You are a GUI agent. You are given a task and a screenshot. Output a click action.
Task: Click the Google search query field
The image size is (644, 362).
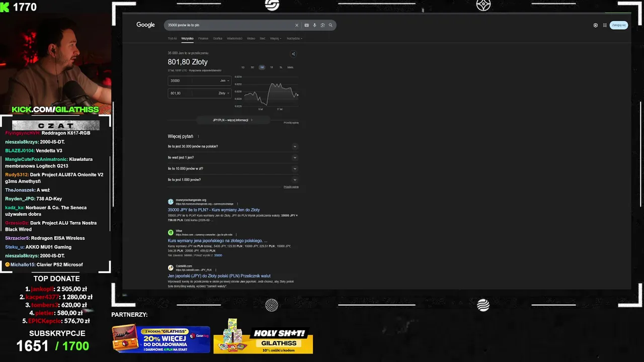229,25
